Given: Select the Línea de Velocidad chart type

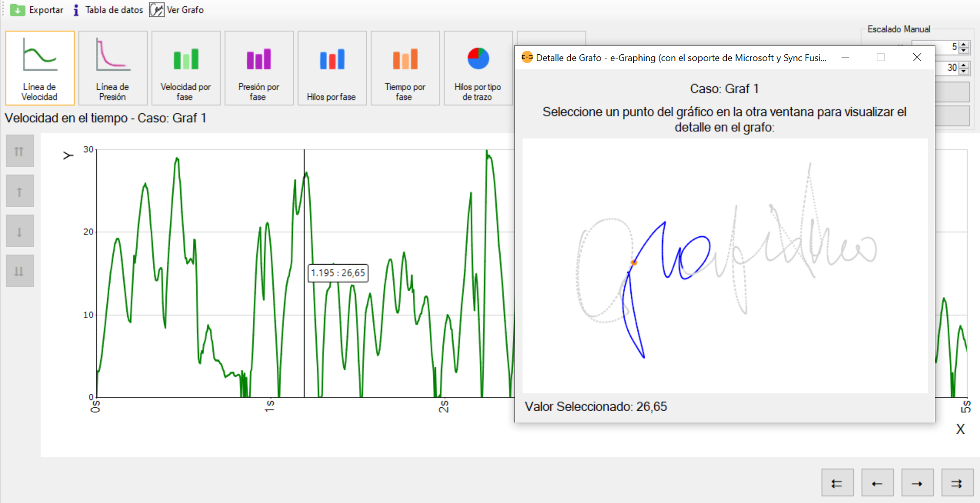Looking at the screenshot, I should click(x=40, y=68).
